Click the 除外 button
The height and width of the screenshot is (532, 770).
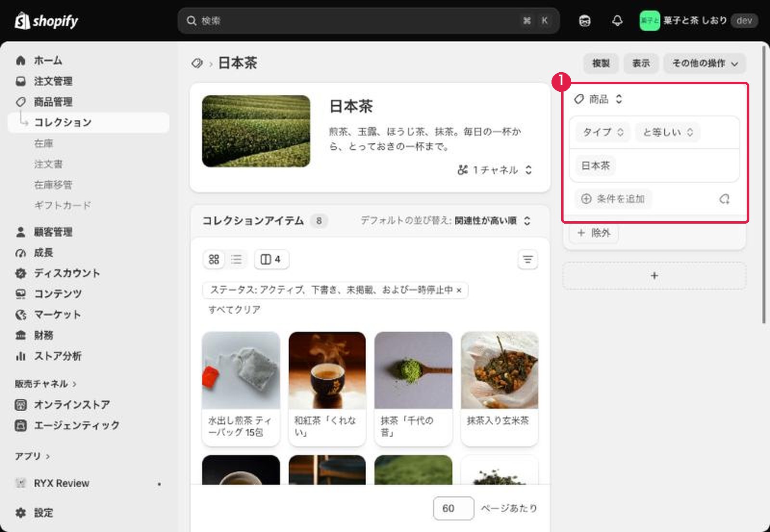(594, 233)
